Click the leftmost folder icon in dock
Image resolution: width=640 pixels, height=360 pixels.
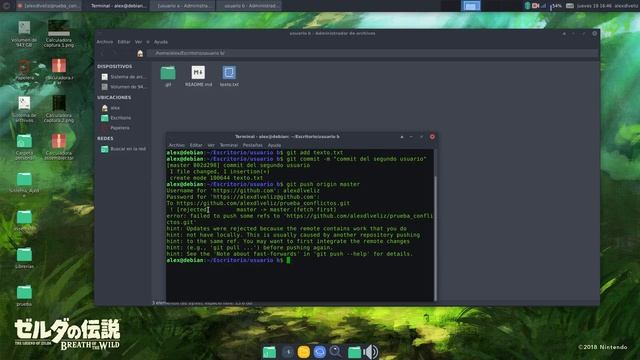pos(269,352)
